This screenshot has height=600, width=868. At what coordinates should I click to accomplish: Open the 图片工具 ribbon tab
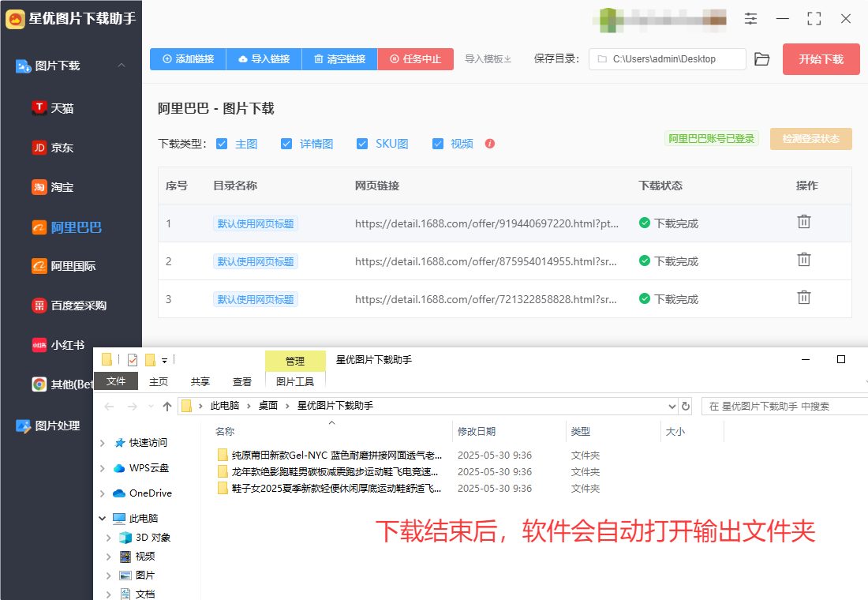click(x=295, y=382)
